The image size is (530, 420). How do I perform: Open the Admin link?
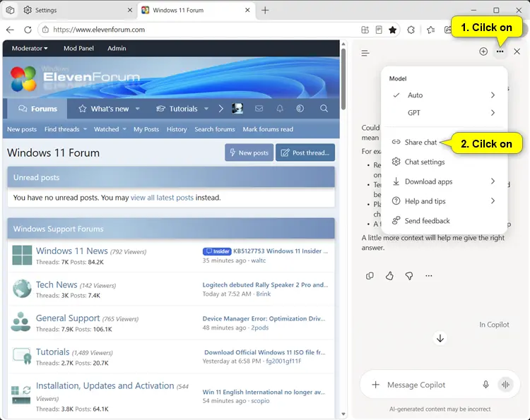[x=117, y=48]
